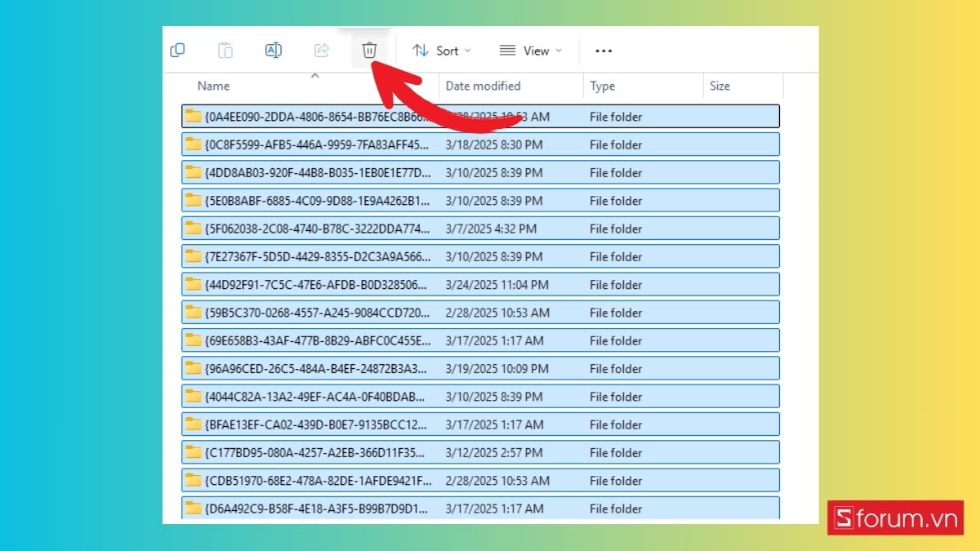Click the folder icon of the {96A96CED row

tap(193, 367)
